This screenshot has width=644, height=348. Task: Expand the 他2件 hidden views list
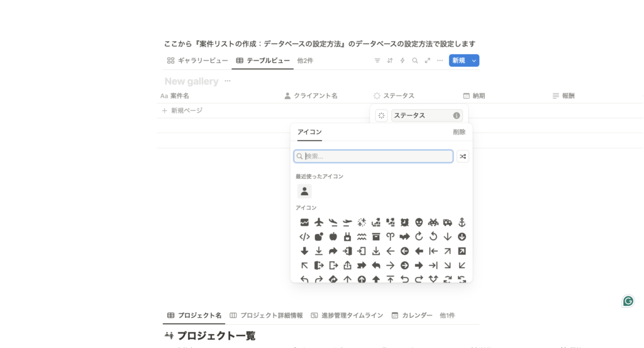point(305,60)
